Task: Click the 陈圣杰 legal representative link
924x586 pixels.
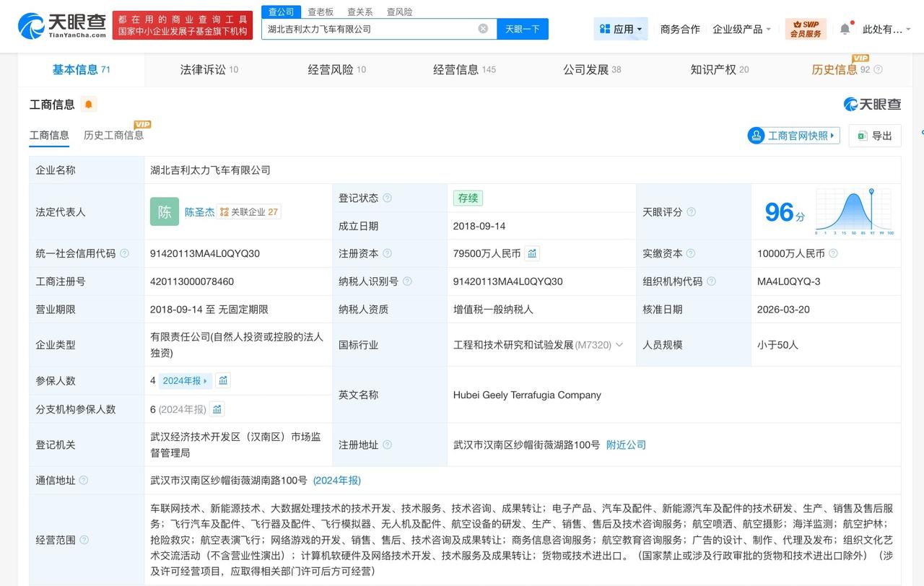Action: click(199, 211)
